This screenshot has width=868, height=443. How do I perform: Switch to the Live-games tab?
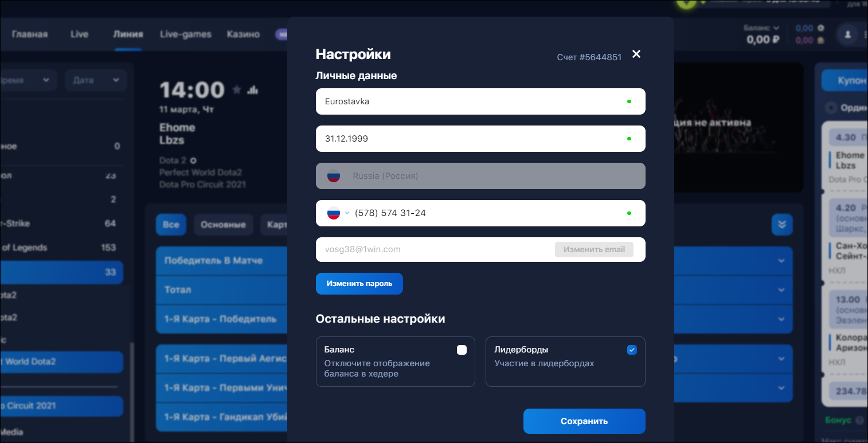pos(186,34)
